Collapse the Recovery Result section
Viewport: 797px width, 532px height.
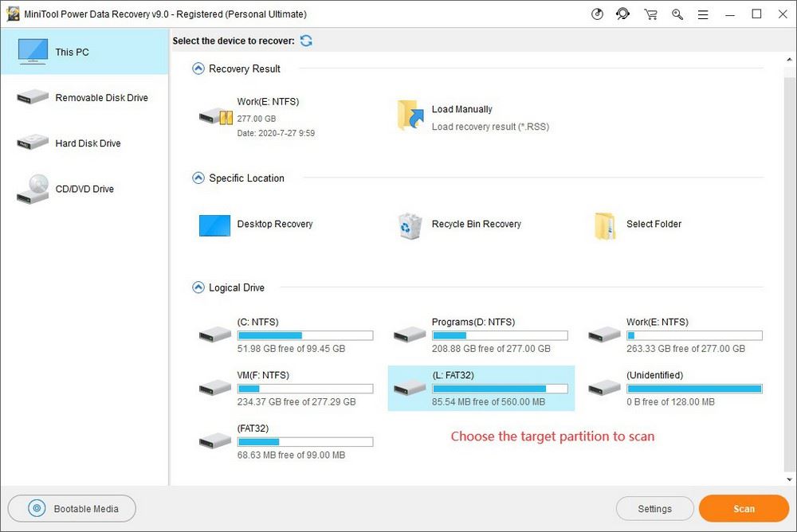point(198,68)
